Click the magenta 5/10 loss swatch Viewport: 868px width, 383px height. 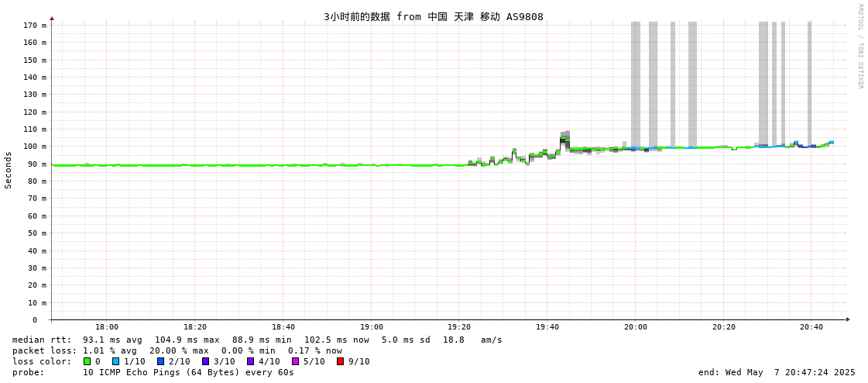(295, 361)
